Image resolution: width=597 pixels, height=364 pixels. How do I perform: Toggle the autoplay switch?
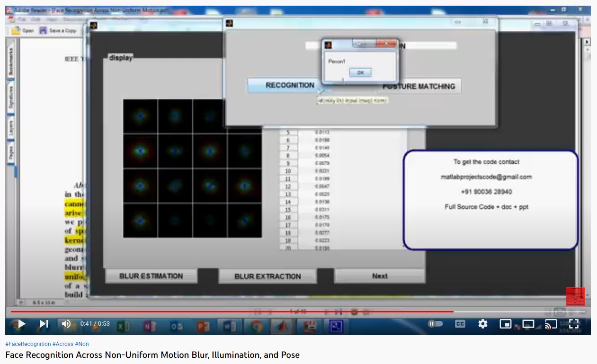435,324
